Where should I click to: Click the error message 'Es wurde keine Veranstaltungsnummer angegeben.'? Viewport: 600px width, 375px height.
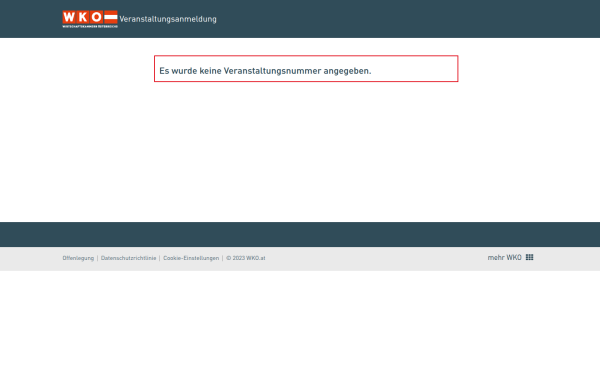(265, 71)
